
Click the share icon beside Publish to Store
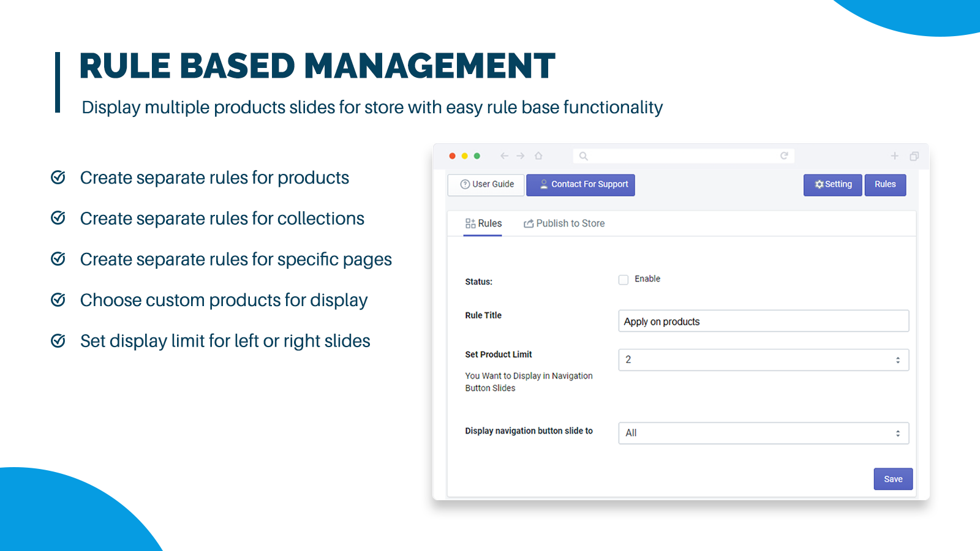click(528, 223)
